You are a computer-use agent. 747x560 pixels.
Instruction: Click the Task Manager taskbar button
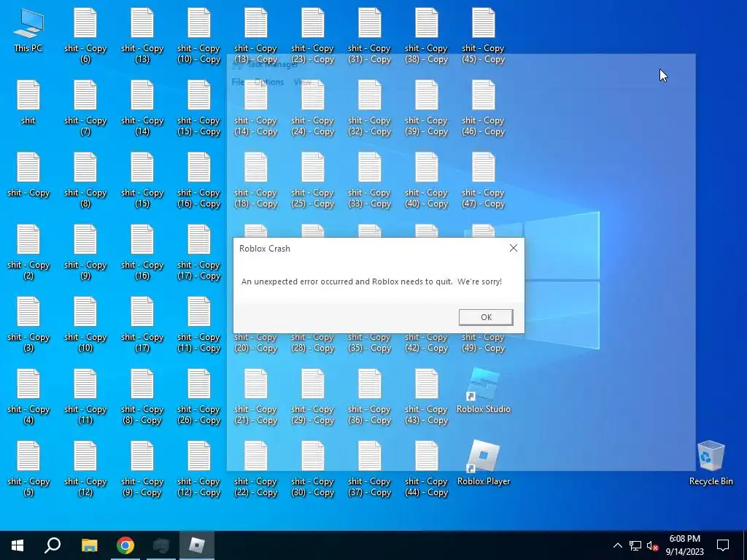click(x=161, y=545)
